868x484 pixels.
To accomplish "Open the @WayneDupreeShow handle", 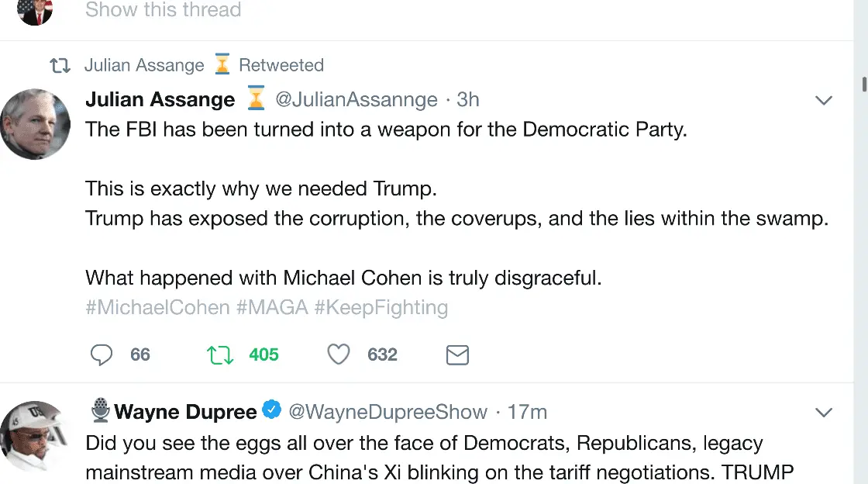I will 387,412.
